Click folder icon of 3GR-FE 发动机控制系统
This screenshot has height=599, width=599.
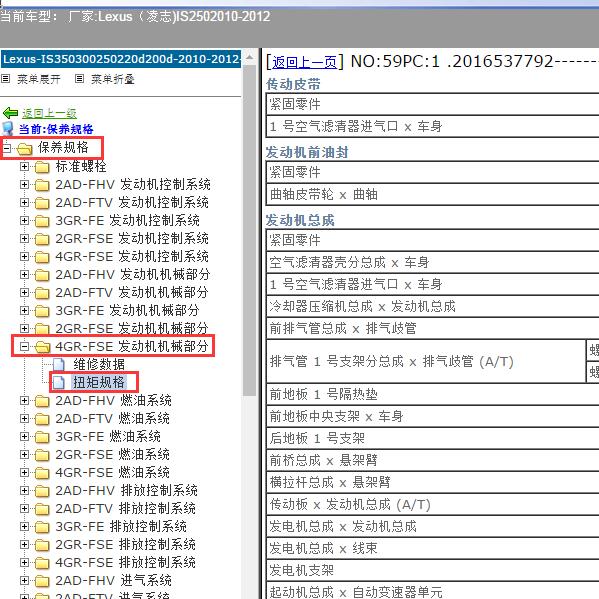[x=42, y=221]
